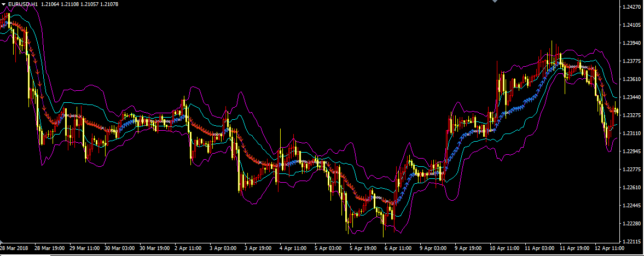Open the EURUSD,H1 chart dropdown triangle
The height and width of the screenshot is (256, 644).
pos(4,5)
